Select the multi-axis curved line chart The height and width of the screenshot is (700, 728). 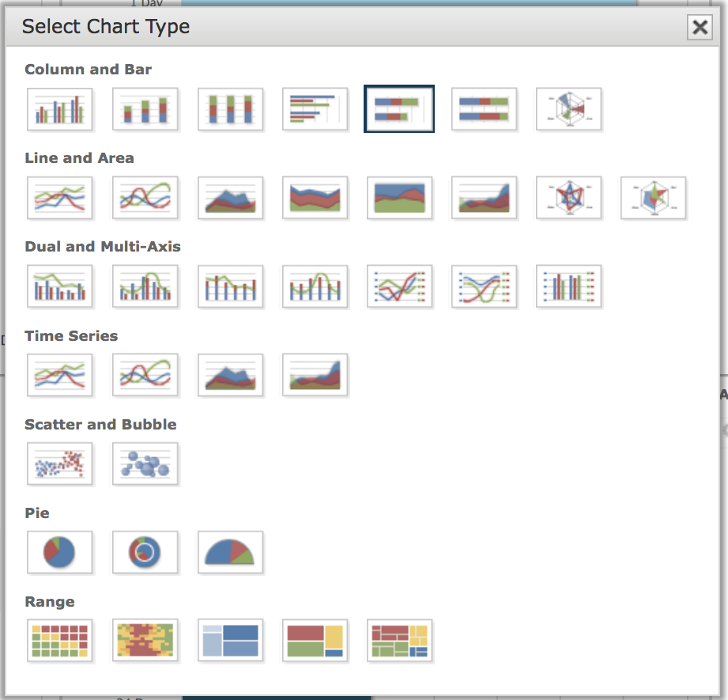pos(484,286)
